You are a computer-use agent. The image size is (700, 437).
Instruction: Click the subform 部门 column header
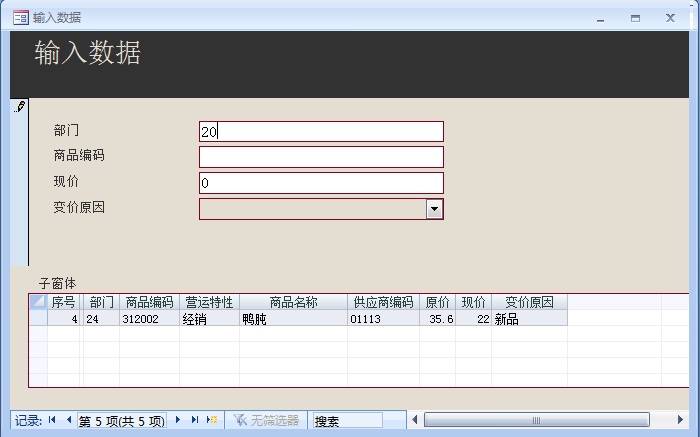(101, 302)
